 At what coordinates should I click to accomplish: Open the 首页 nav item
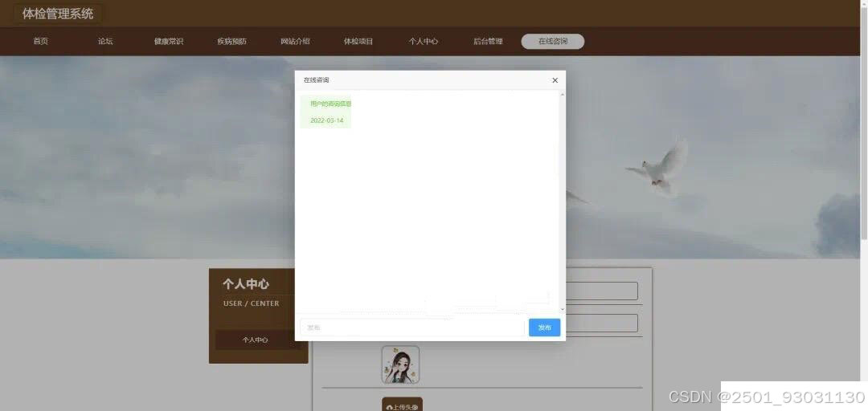pyautogui.click(x=40, y=42)
